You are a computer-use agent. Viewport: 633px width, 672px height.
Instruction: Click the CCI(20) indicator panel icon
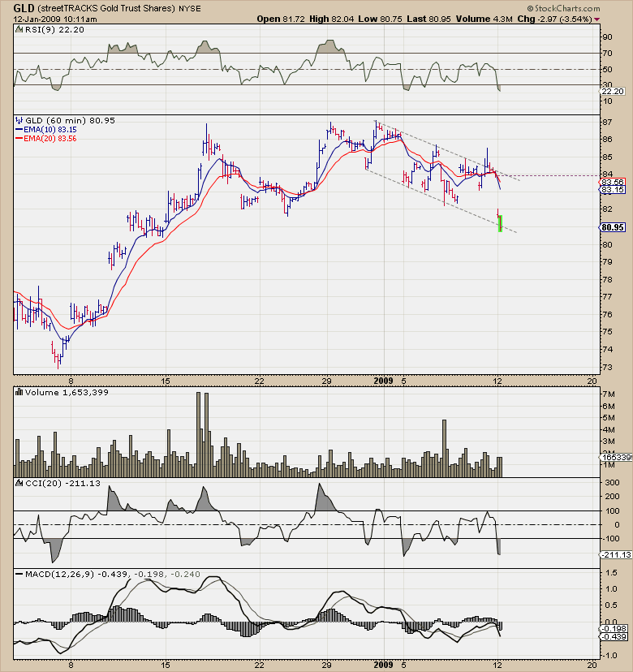coord(19,483)
